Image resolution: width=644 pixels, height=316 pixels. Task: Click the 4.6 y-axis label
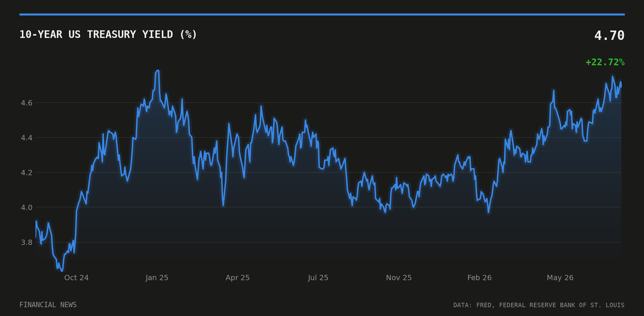[x=26, y=103]
